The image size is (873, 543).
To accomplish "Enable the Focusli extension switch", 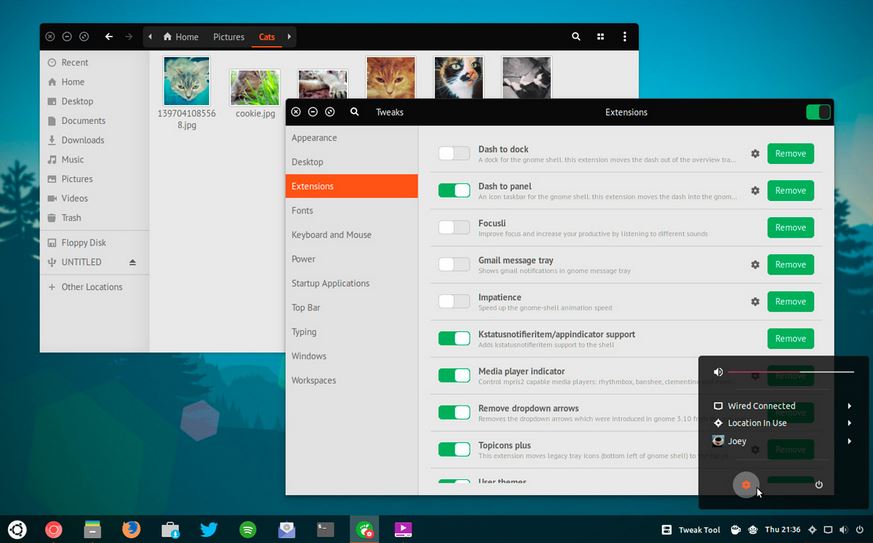I will [x=454, y=227].
